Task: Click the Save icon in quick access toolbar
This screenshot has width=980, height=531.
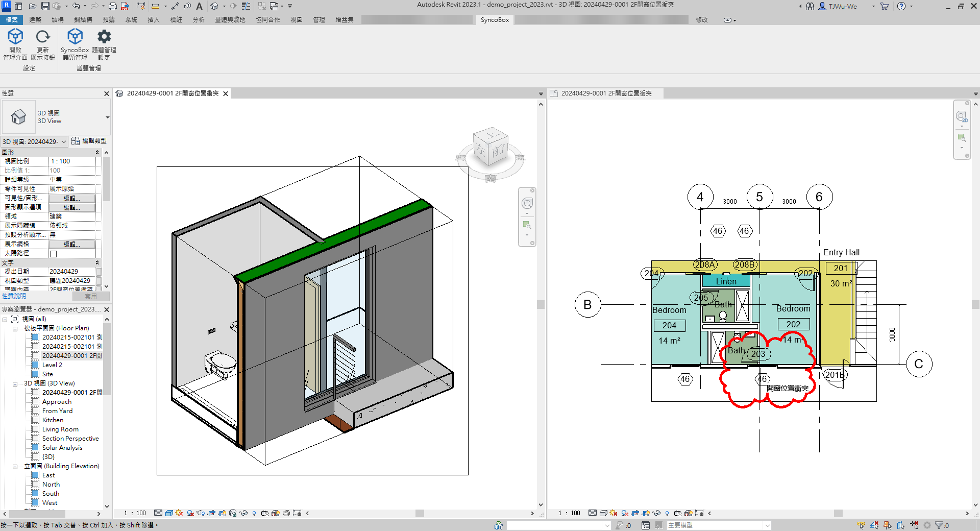Action: coord(45,6)
